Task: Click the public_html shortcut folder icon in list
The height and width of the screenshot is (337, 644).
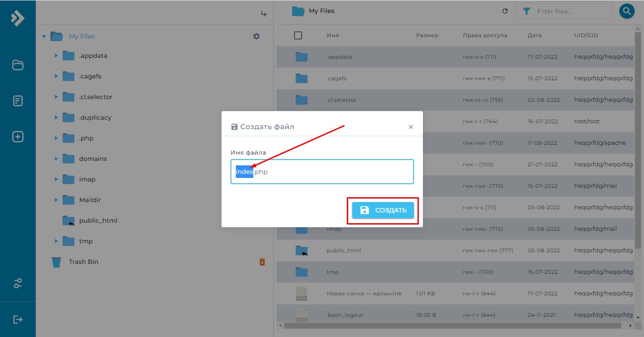Action: pos(302,251)
